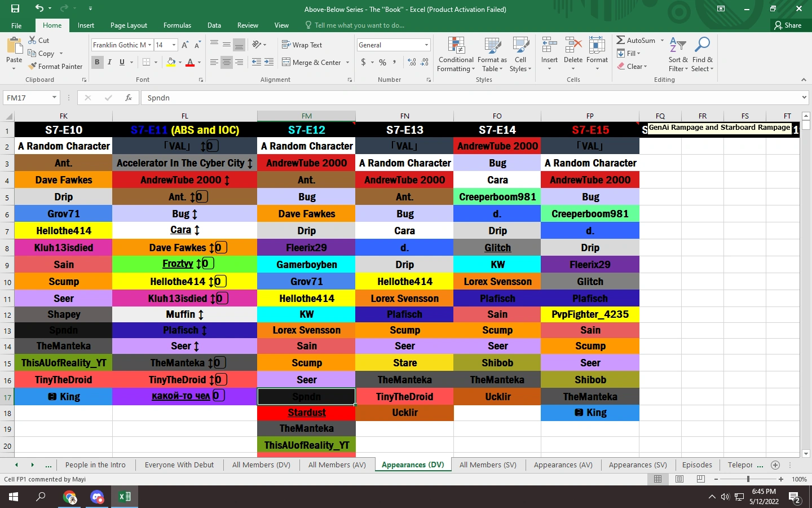The width and height of the screenshot is (812, 508).
Task: Click the Cut scissors icon
Action: pos(32,41)
